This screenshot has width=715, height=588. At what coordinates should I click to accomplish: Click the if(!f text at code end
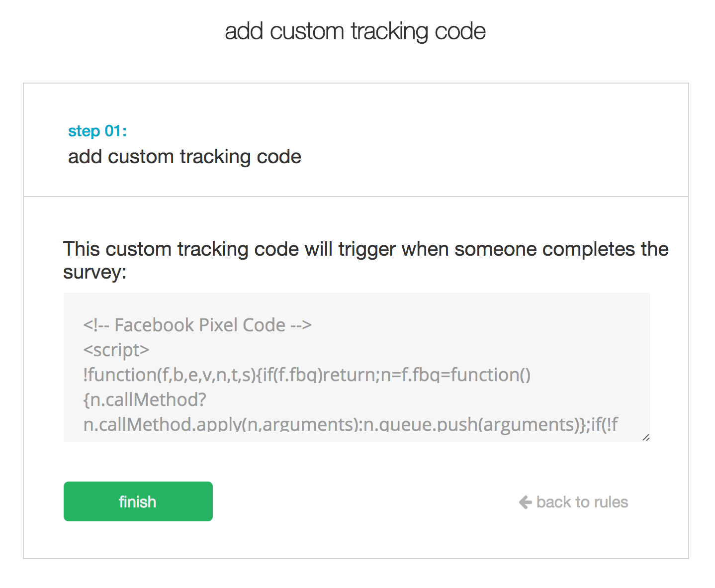pos(605,424)
